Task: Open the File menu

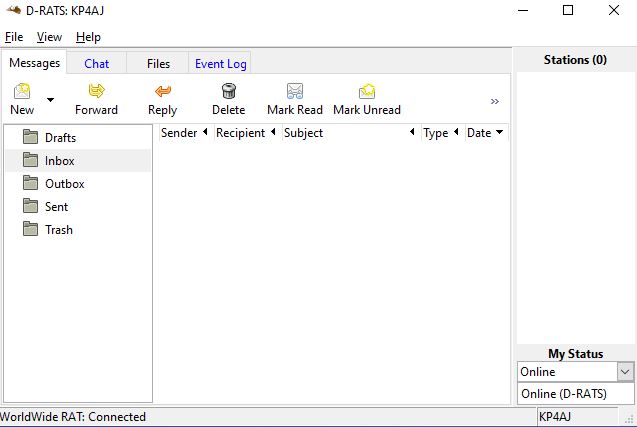Action: pyautogui.click(x=14, y=37)
